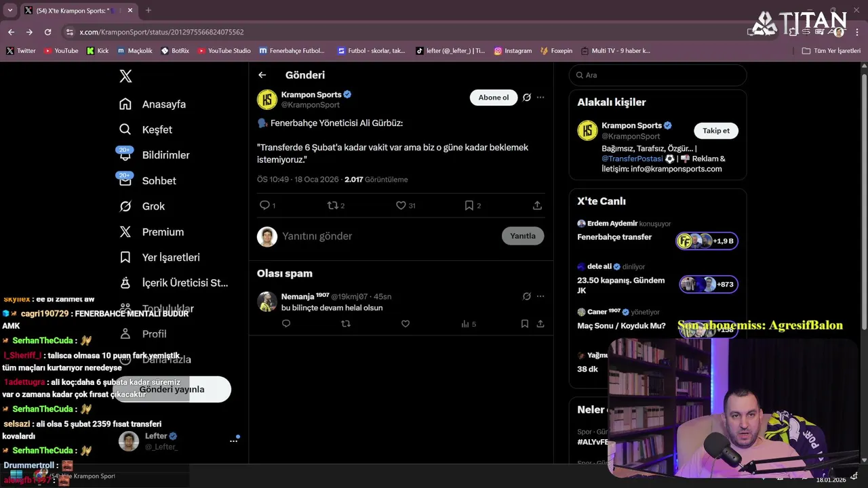Viewport: 868px width, 488px height.
Task: Click Takip et follow button
Action: click(x=716, y=131)
